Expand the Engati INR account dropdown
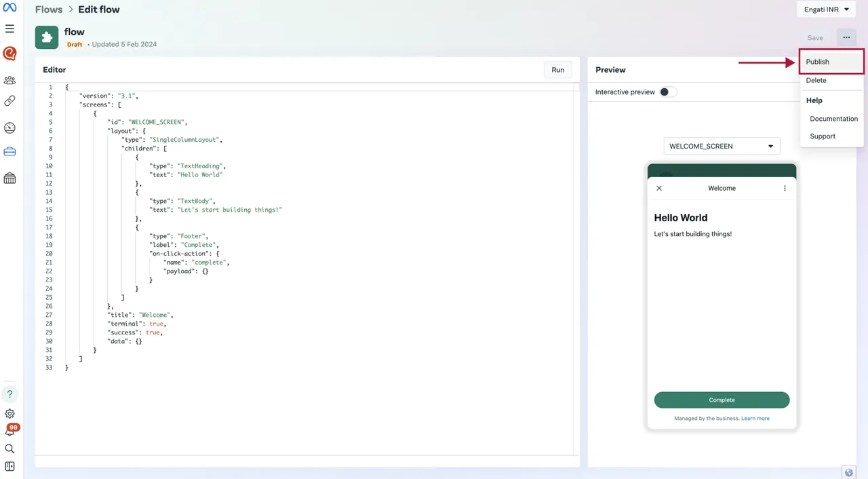 (825, 9)
